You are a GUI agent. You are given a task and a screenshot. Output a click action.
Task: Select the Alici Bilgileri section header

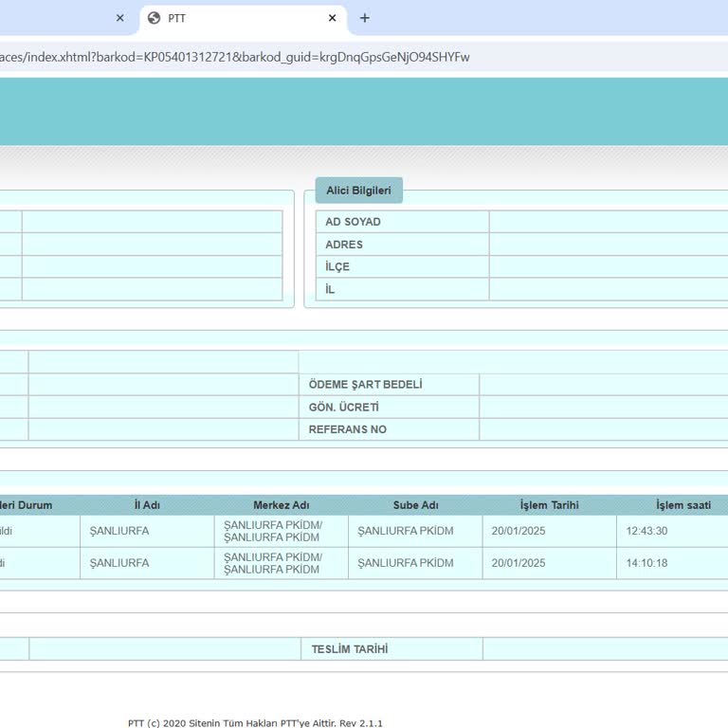coord(358,191)
